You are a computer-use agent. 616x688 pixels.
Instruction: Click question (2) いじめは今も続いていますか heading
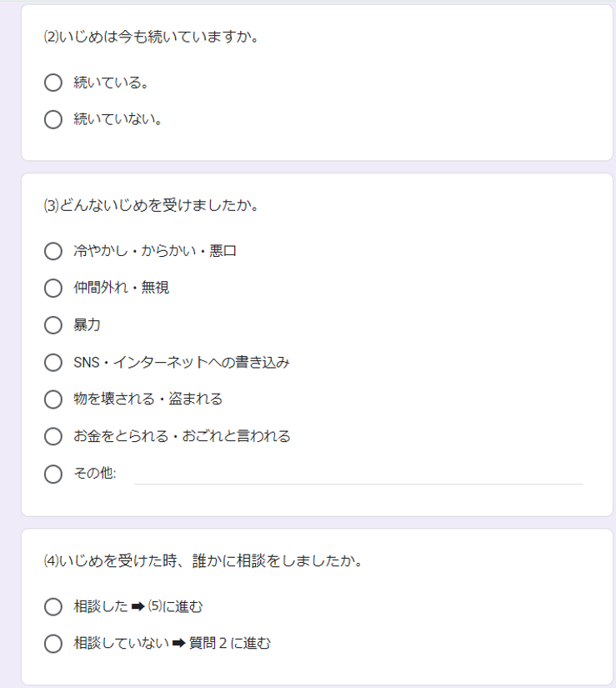pos(151,37)
